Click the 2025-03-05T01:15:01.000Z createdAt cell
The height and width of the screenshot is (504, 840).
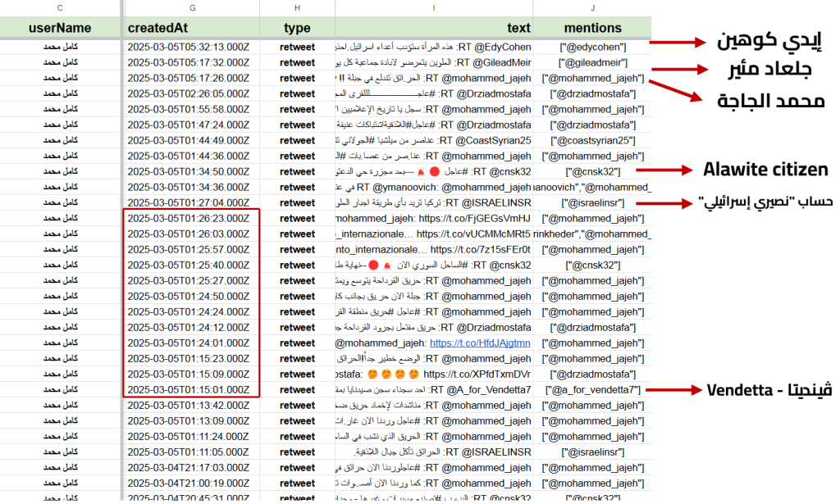tap(188, 390)
